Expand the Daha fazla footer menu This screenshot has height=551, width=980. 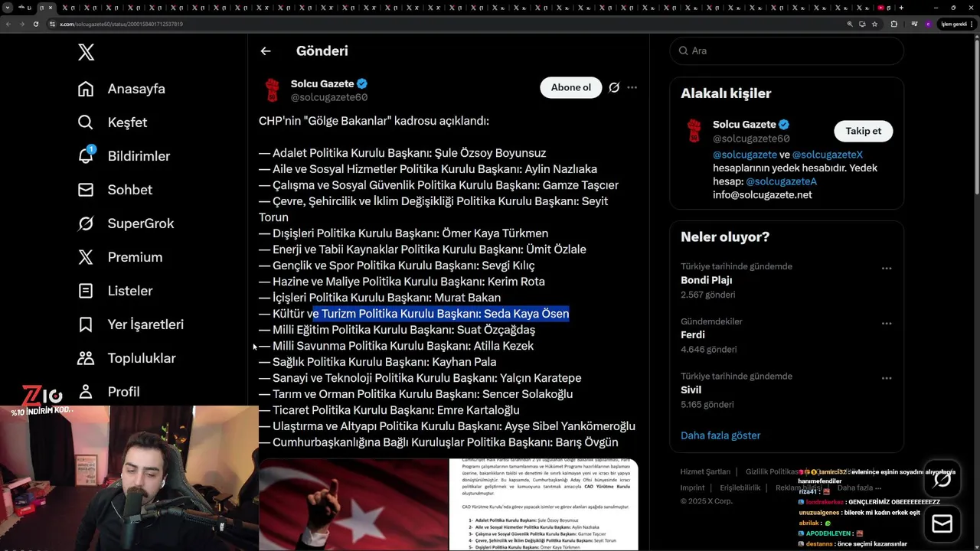pos(859,487)
